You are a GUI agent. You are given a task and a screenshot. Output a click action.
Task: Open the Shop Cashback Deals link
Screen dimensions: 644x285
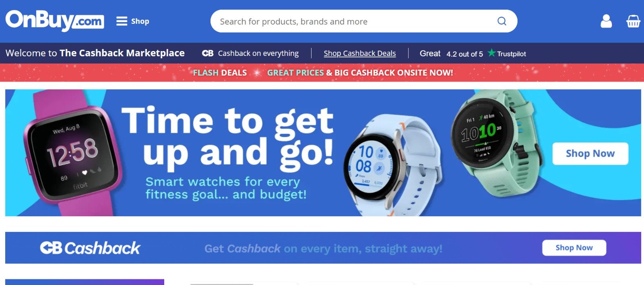(360, 53)
